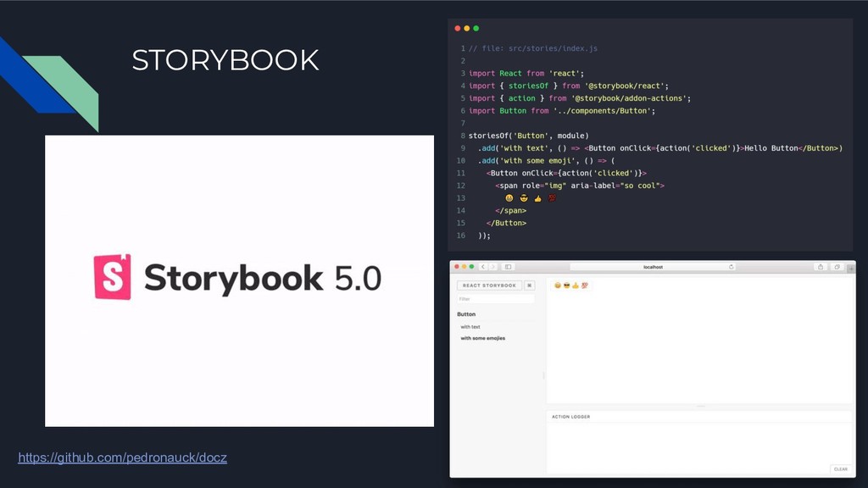The width and height of the screenshot is (868, 488).
Task: Click the storiesOf('Button', module) code line
Action: click(529, 136)
